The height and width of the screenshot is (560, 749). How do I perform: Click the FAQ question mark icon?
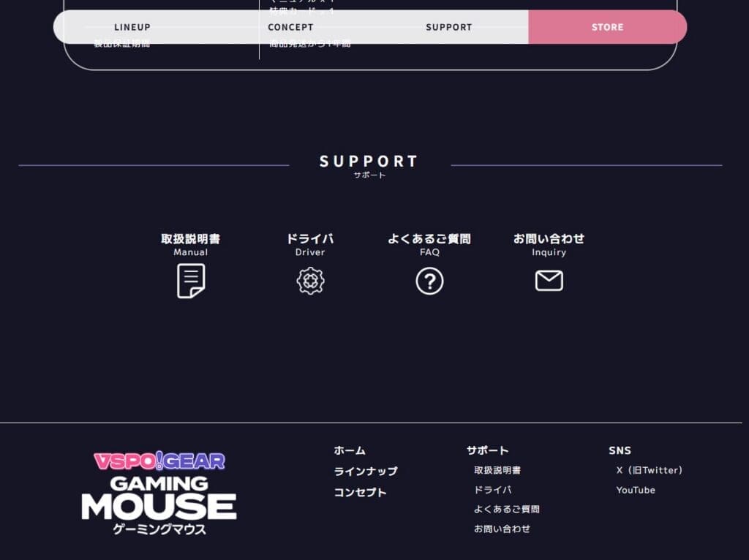pyautogui.click(x=429, y=281)
